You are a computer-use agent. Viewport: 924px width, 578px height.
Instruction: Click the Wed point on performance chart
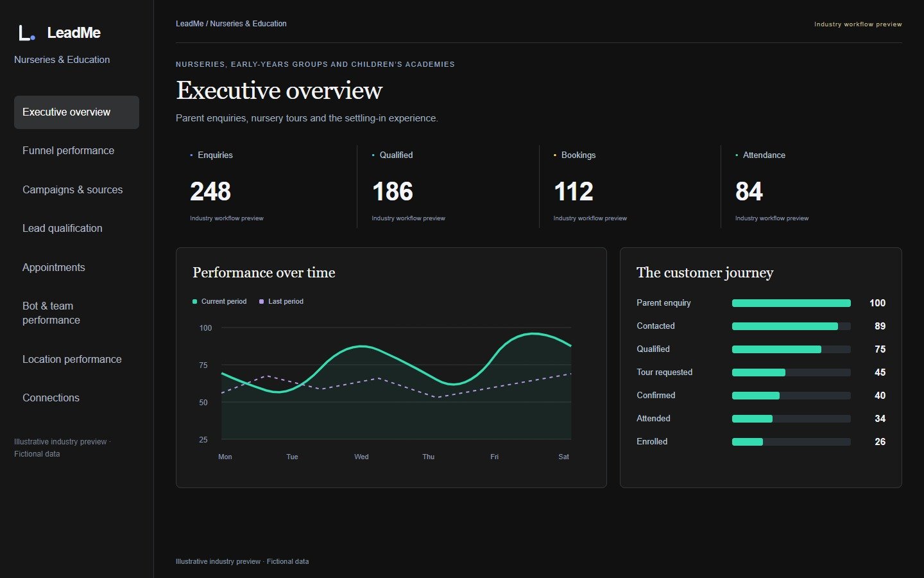pyautogui.click(x=362, y=347)
